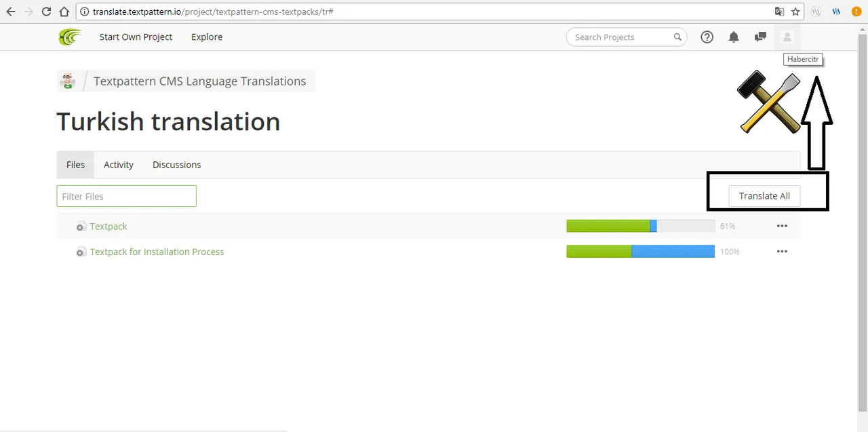Click the site info icon in address bar

(84, 12)
